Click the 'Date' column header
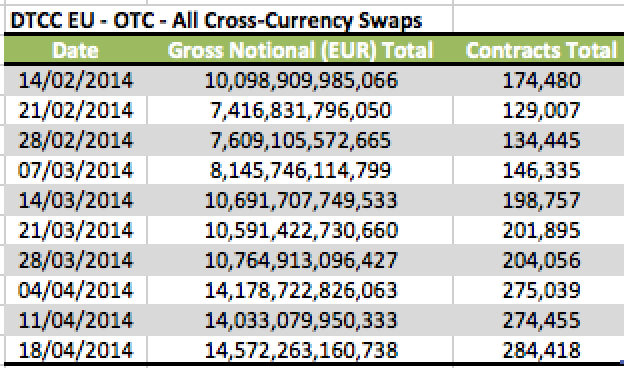The width and height of the screenshot is (624, 368). point(75,51)
